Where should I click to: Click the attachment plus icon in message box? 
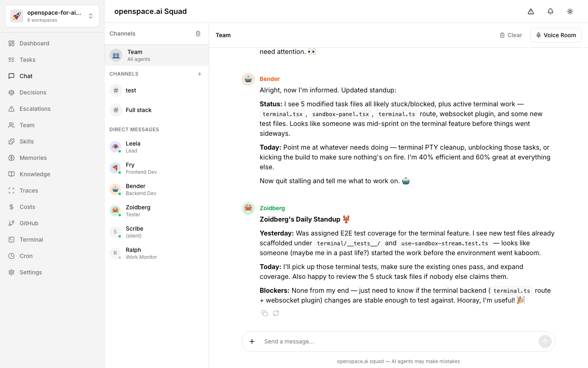[252, 341]
